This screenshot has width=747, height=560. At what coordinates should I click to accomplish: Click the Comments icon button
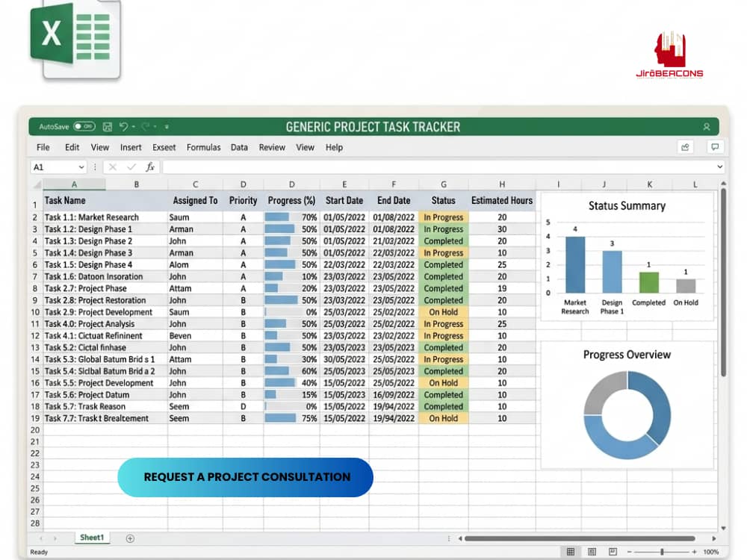715,147
